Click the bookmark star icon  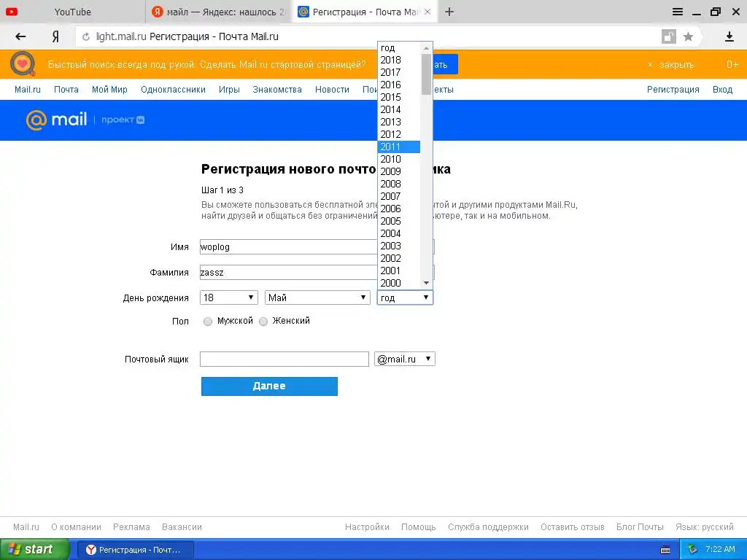click(688, 36)
